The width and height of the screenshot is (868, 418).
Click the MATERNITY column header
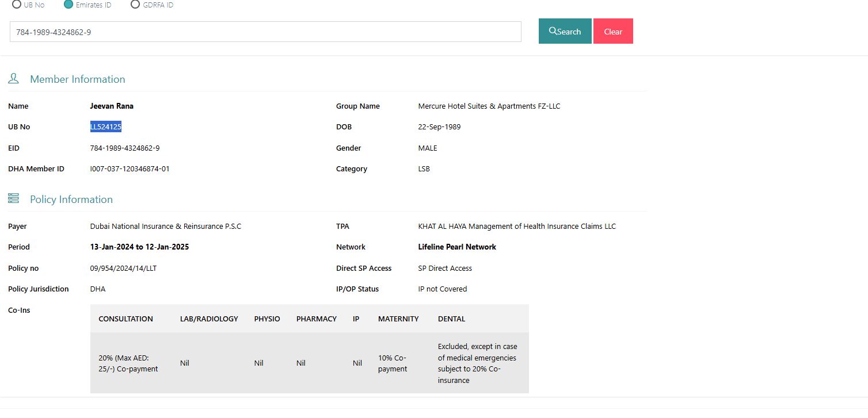pyautogui.click(x=398, y=319)
